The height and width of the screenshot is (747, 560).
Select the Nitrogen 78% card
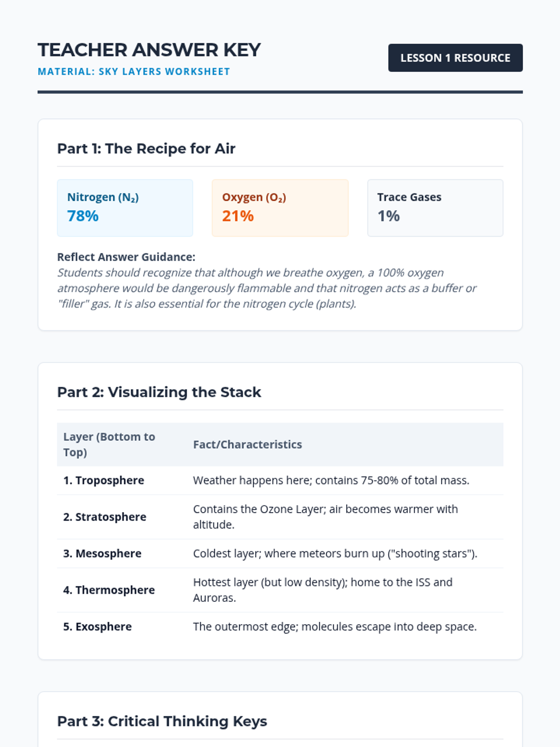(125, 208)
